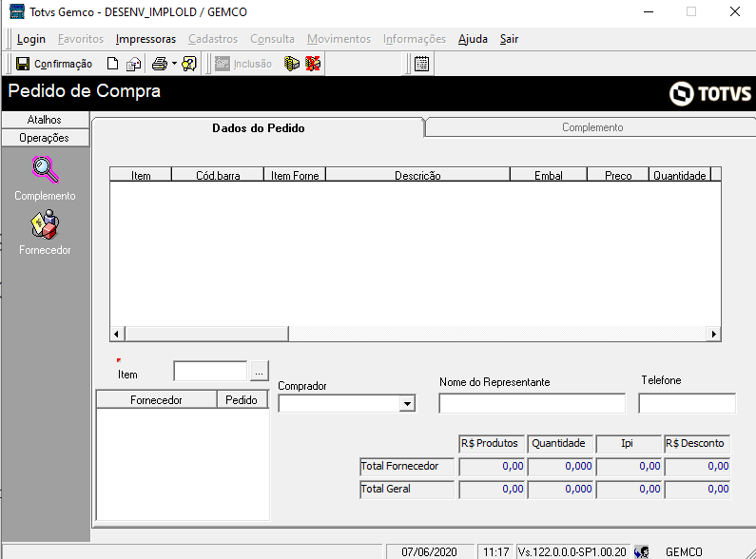This screenshot has height=559, width=756.
Task: Select the Dados do Pedido tab
Action: (x=259, y=127)
